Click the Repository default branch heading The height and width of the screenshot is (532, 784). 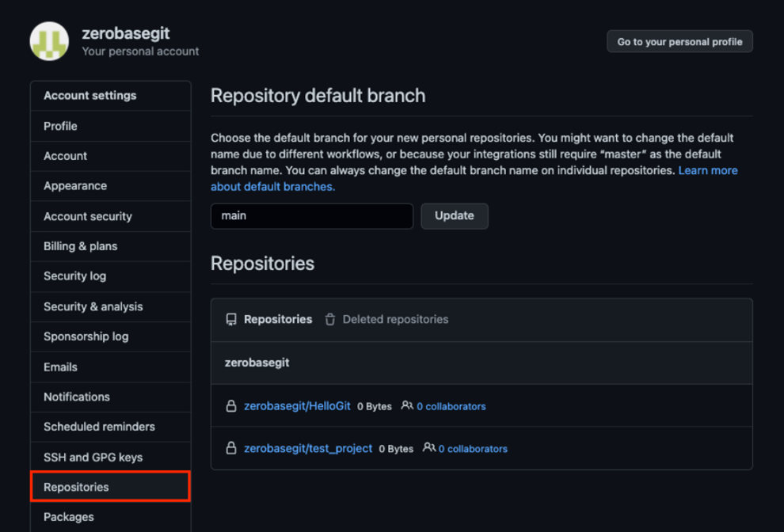click(318, 96)
